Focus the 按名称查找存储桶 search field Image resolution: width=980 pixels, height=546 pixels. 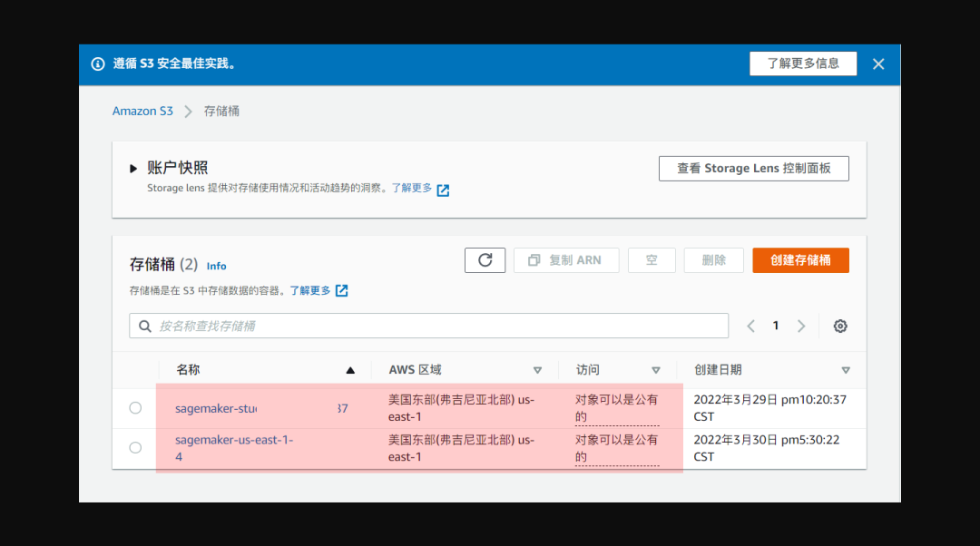tap(428, 327)
